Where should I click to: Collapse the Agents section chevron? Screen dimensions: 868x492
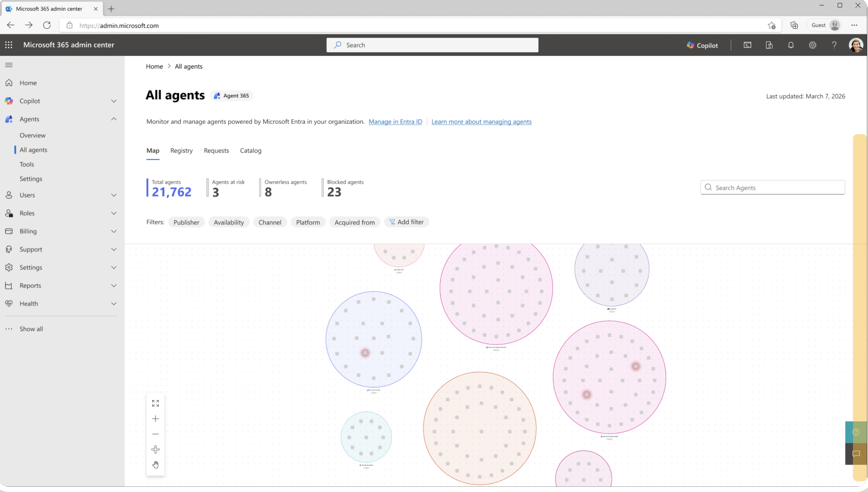pos(114,119)
